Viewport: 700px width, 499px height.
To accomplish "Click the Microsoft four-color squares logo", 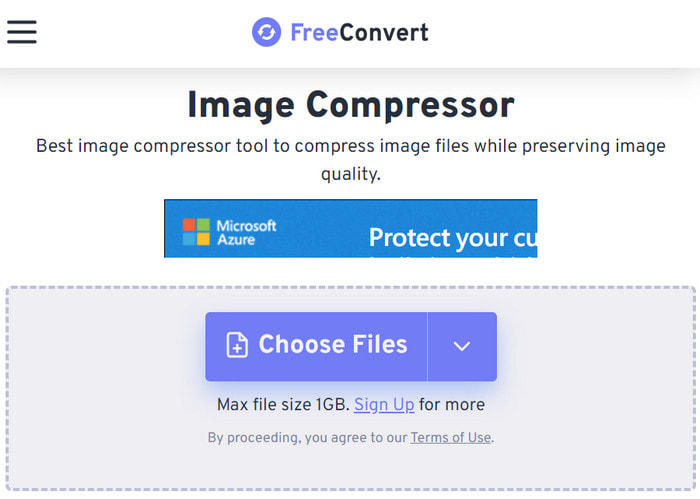I will 196,232.
